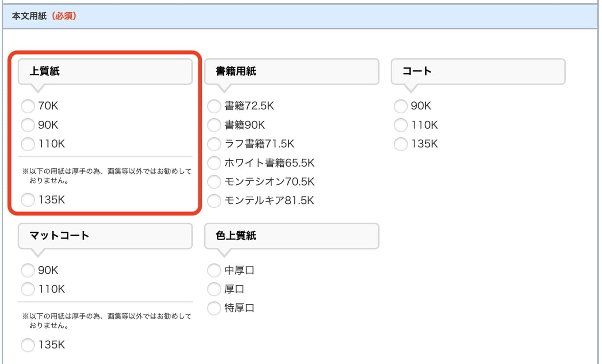Choose 110K coat paper option

[400, 125]
